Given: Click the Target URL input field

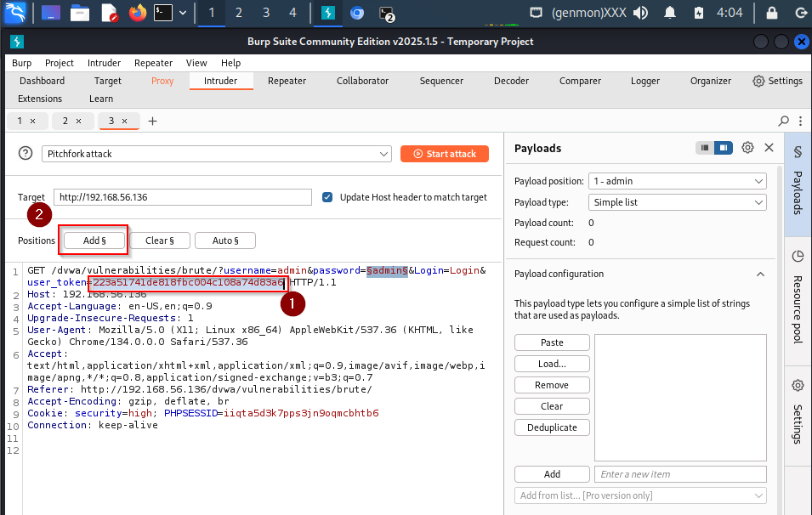Looking at the screenshot, I should (x=183, y=197).
